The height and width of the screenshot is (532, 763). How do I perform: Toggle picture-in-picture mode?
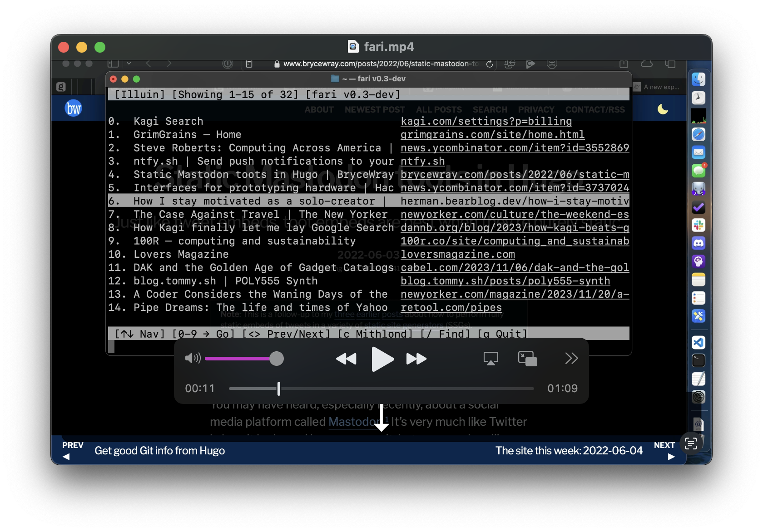527,359
